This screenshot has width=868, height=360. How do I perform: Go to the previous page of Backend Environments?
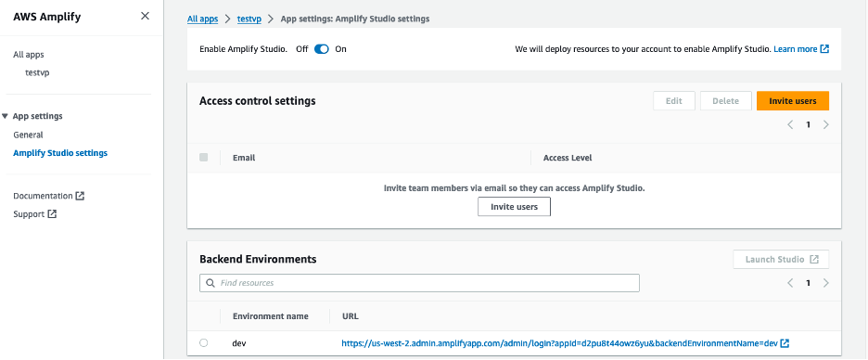coord(790,283)
